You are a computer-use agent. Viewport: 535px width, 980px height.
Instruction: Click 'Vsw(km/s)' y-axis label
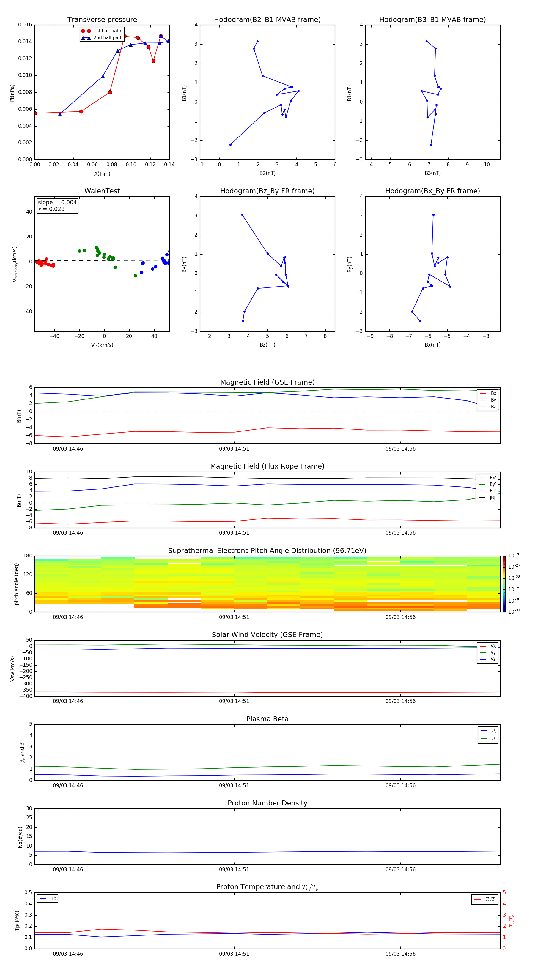click(12, 668)
